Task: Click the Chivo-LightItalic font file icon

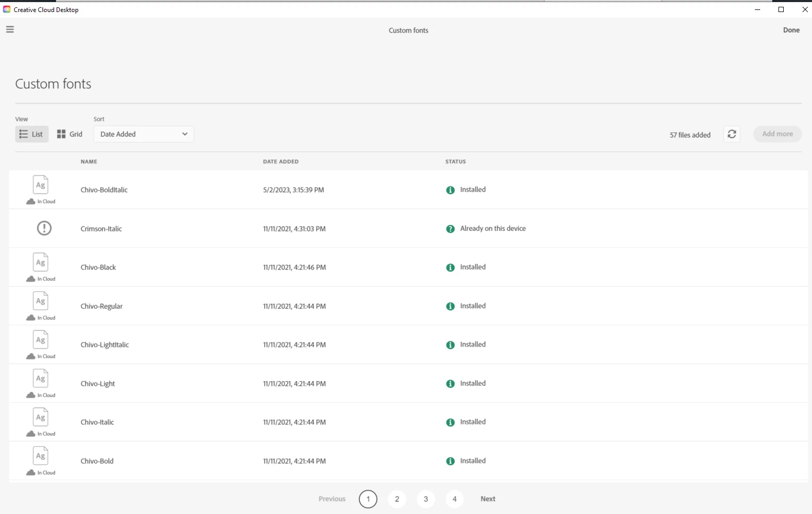Action: click(40, 340)
